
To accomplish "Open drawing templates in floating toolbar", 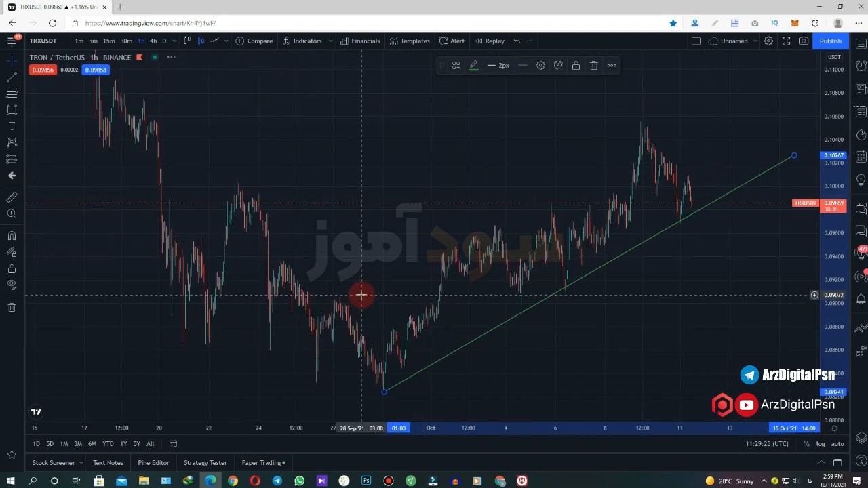I will (456, 66).
